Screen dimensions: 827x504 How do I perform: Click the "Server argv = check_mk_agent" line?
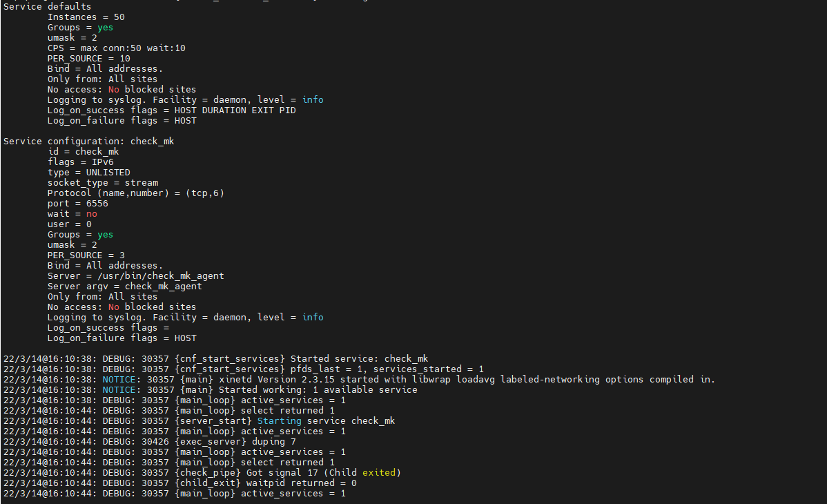coord(124,286)
